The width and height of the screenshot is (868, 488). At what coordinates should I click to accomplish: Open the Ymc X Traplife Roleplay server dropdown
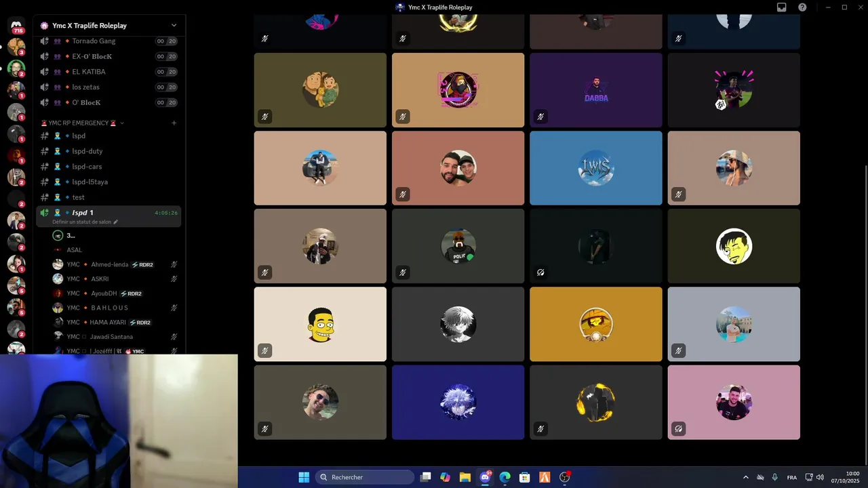pos(174,25)
